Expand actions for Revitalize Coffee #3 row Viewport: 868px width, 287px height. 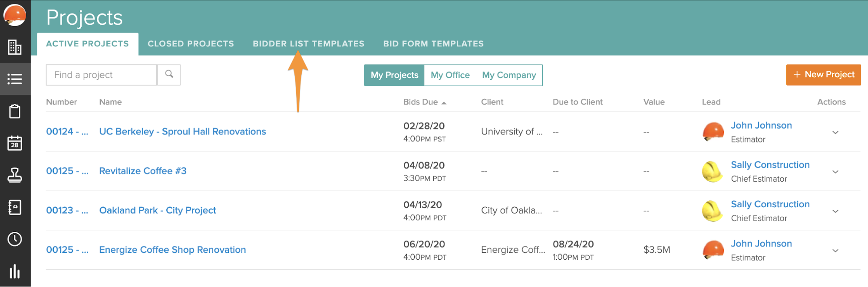pos(835,172)
